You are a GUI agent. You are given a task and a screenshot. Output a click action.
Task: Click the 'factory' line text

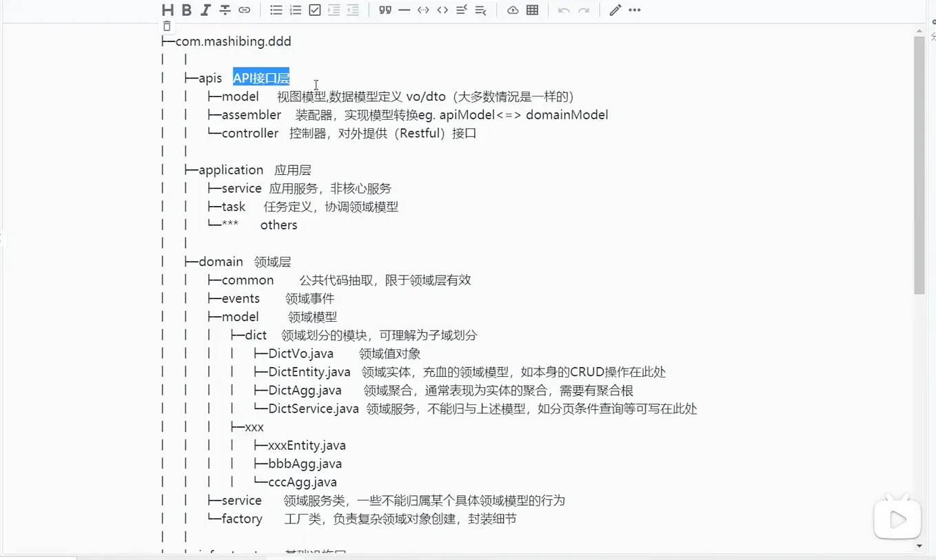tap(242, 519)
